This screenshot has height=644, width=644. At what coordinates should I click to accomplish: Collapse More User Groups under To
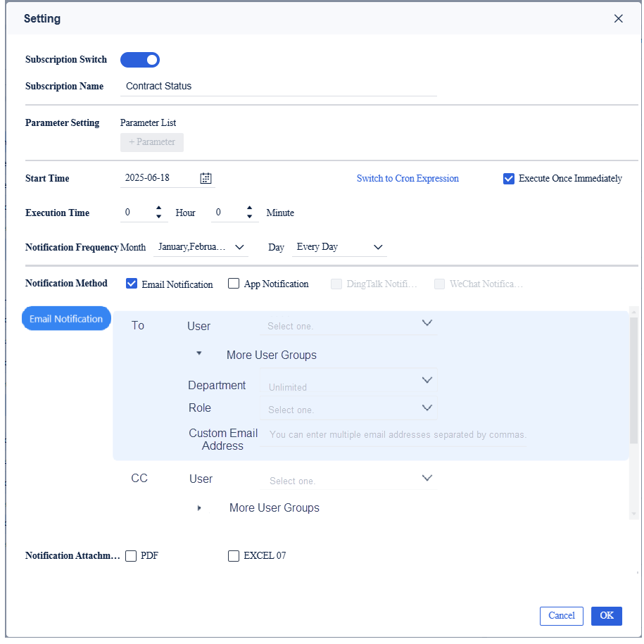click(x=199, y=354)
